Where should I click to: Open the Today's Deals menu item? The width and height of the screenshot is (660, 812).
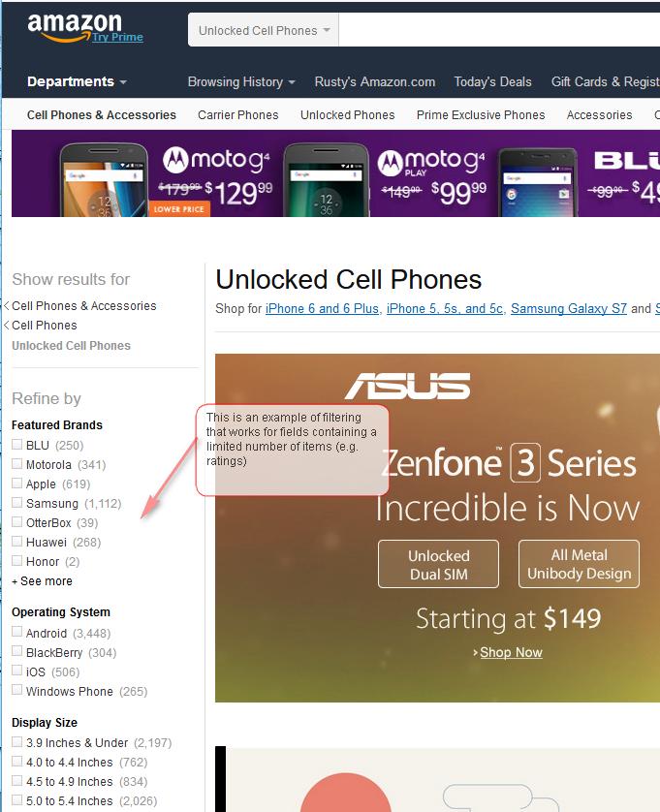click(x=492, y=82)
